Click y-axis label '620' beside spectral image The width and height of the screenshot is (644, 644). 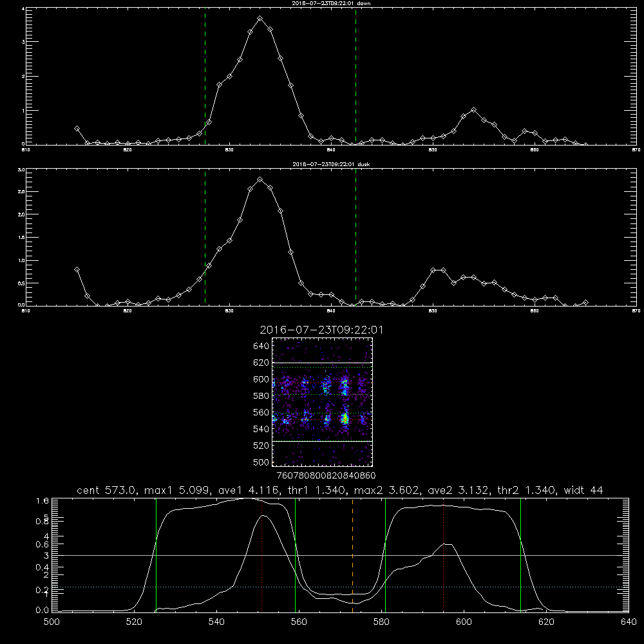[261, 363]
